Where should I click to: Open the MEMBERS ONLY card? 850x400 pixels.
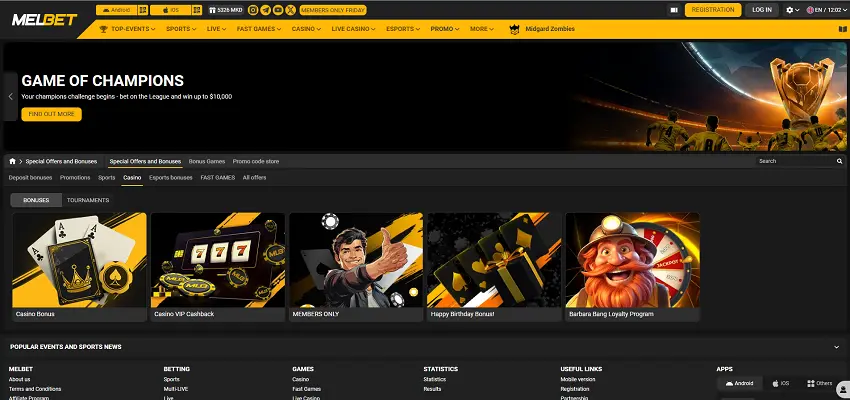click(356, 267)
